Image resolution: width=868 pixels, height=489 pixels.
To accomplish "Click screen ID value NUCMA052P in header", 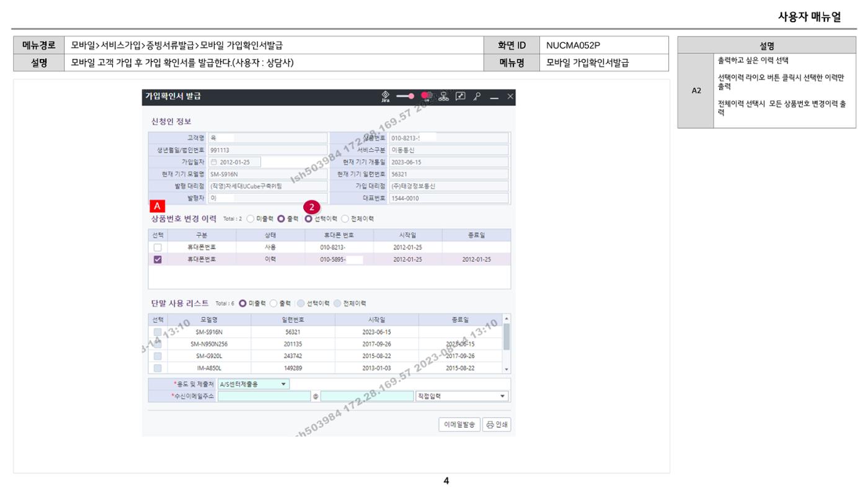I will tap(573, 45).
